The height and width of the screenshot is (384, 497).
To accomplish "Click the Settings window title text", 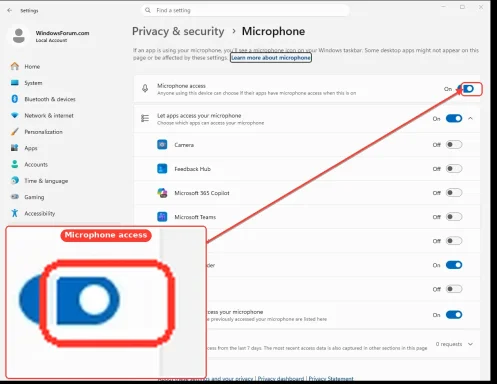I will tap(29, 11).
